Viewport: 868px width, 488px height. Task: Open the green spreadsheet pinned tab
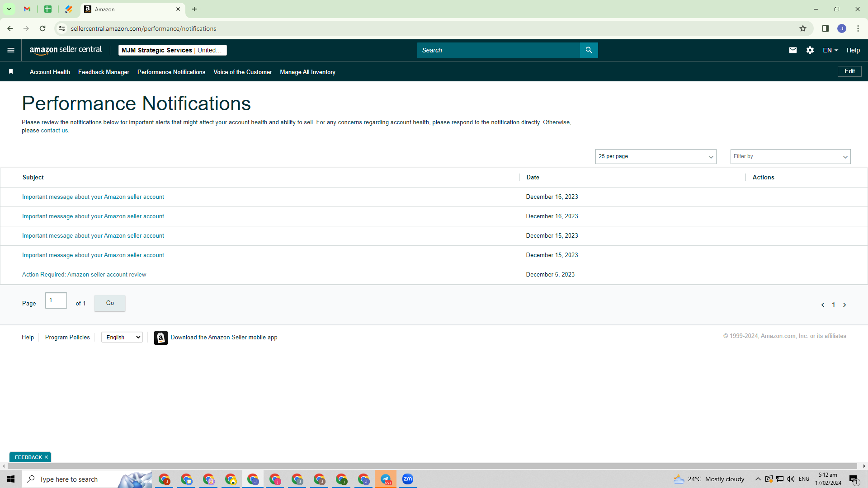(x=48, y=9)
